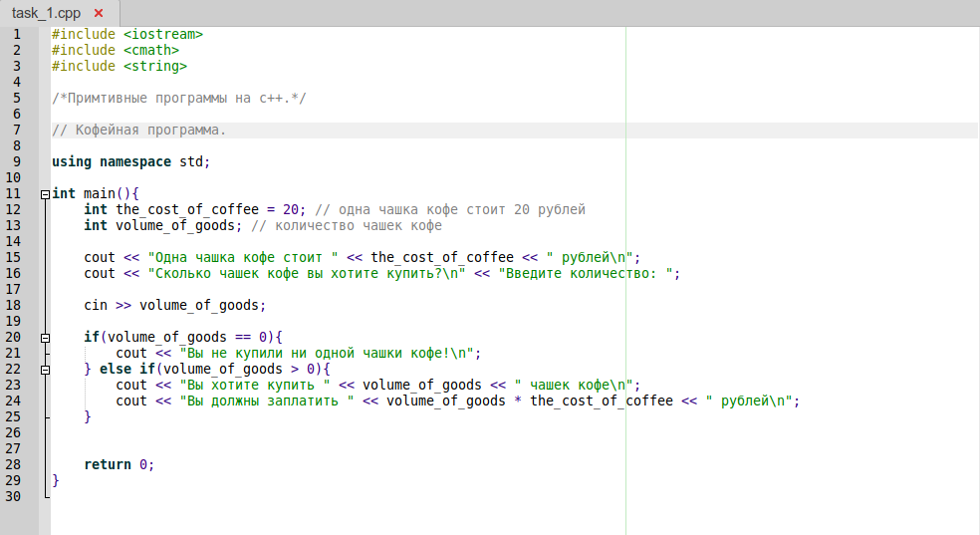Click the '#include <string>' line
Viewport: 980px width, 535px height.
[x=120, y=66]
